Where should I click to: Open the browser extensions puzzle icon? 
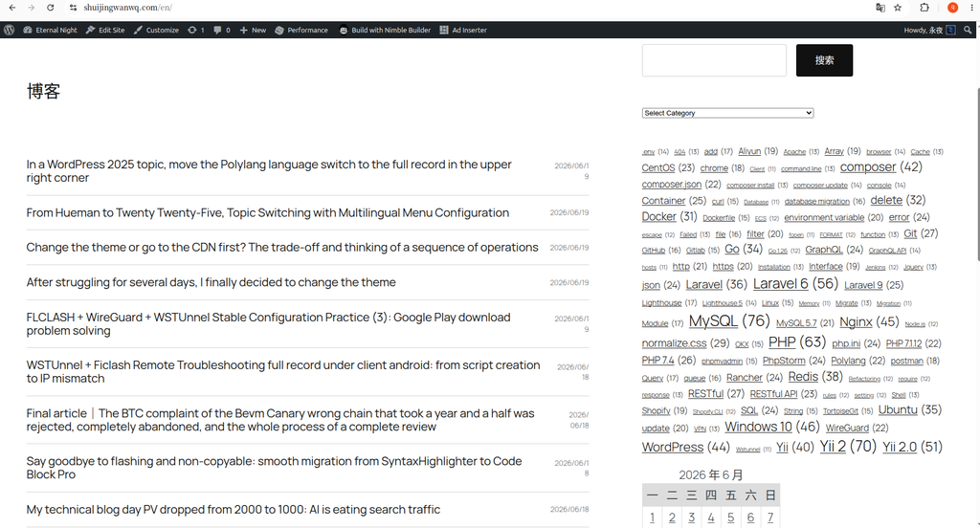coord(924,8)
